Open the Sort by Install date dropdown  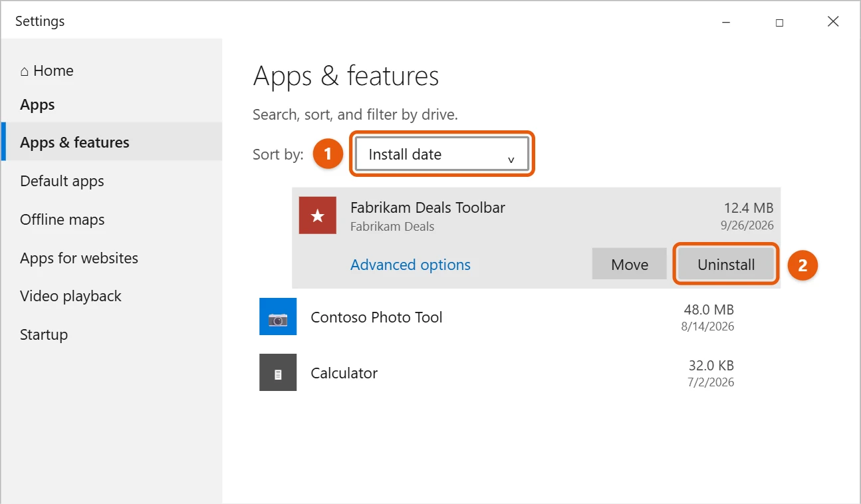pos(442,154)
